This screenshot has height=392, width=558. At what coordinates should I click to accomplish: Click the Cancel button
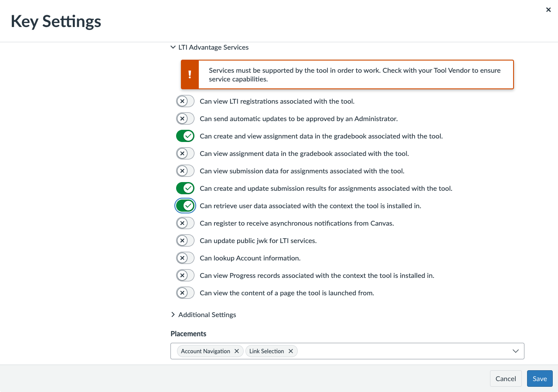click(x=506, y=378)
